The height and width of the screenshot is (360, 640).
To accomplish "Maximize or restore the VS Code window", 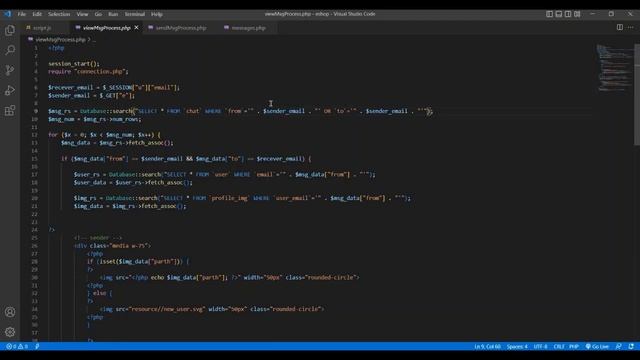I will pyautogui.click(x=611, y=14).
